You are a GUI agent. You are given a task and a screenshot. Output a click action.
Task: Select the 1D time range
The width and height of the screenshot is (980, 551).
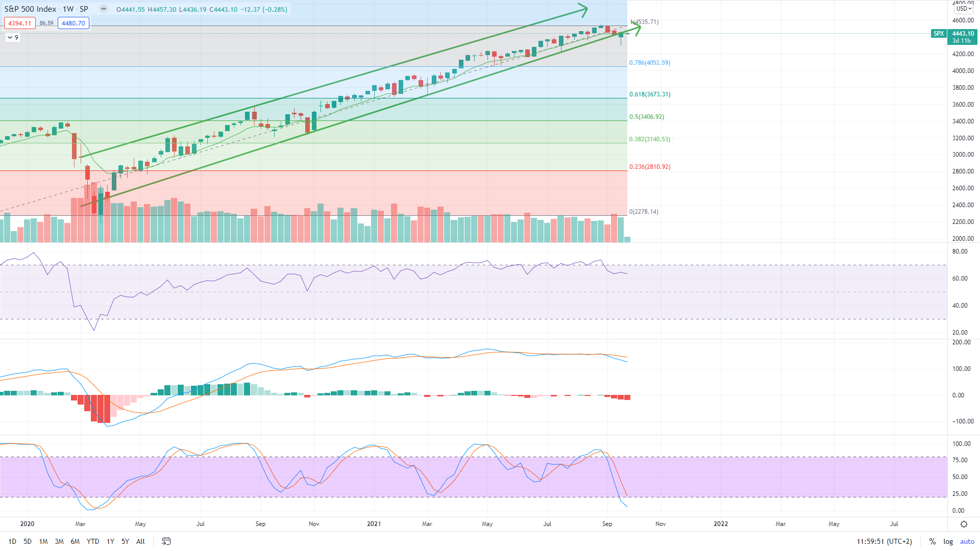pos(12,541)
